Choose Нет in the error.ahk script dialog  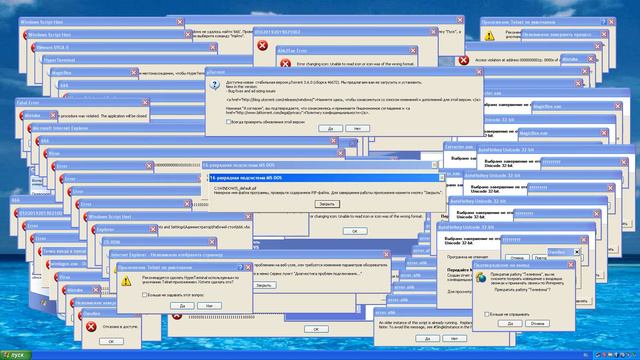click(454, 338)
